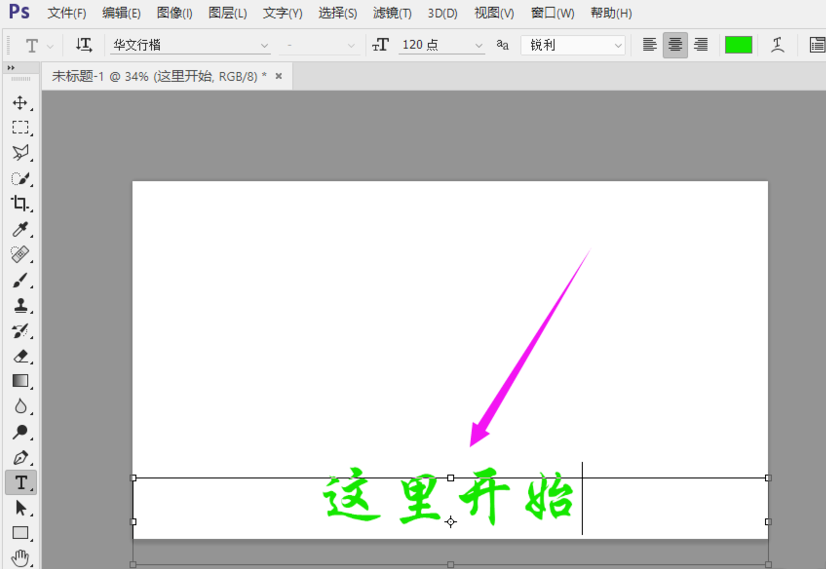
Task: Select the Rectangular Marquee tool
Action: (x=20, y=127)
